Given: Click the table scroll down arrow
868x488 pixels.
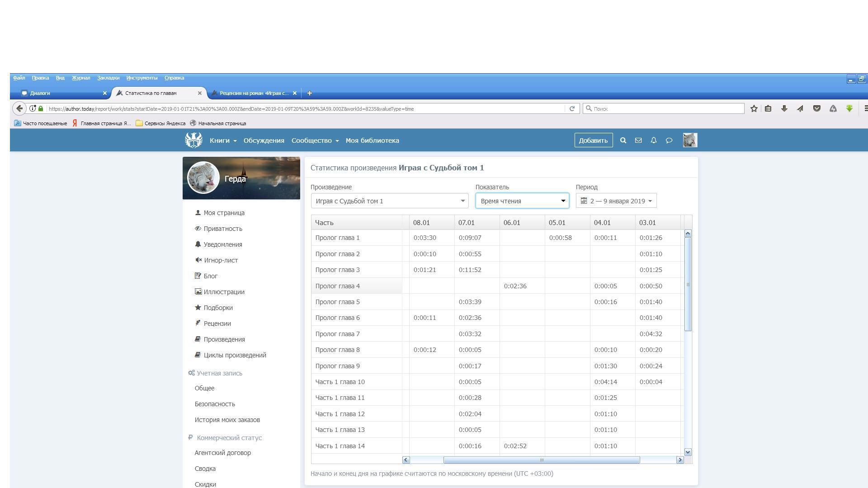Looking at the screenshot, I should 688,452.
